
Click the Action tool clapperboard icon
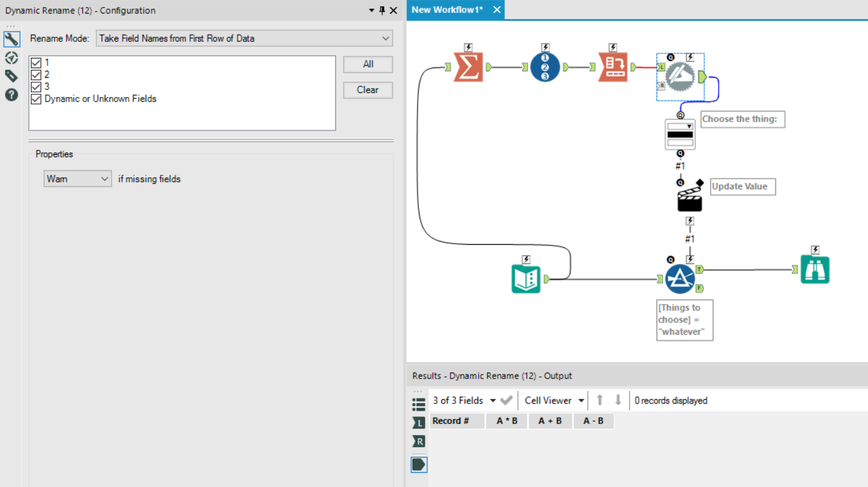click(x=689, y=199)
